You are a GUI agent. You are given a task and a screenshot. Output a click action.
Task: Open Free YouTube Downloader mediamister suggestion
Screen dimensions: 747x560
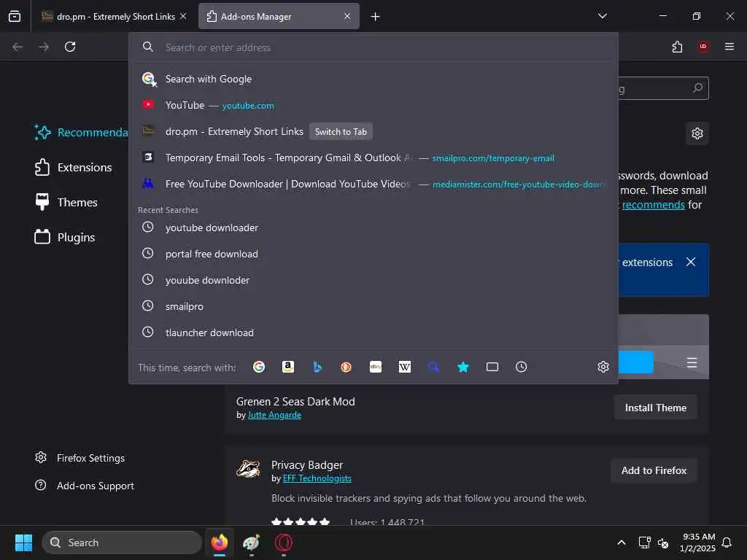coord(373,184)
